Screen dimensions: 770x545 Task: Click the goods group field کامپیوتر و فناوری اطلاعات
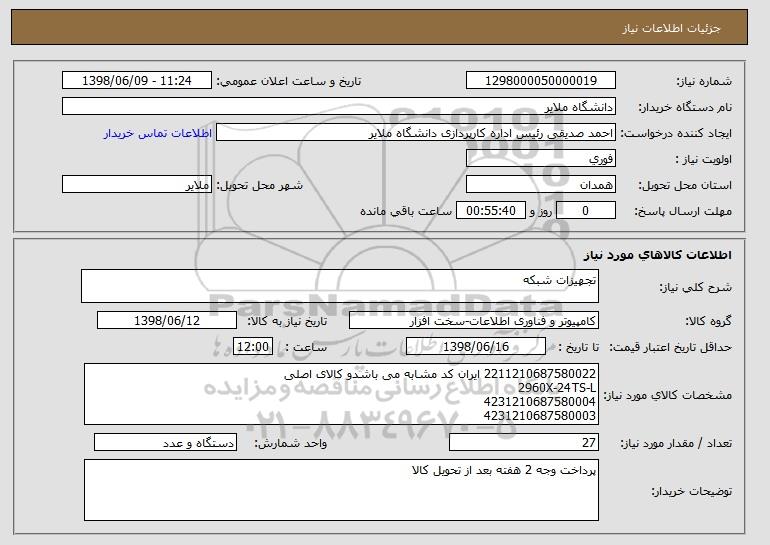tap(474, 321)
